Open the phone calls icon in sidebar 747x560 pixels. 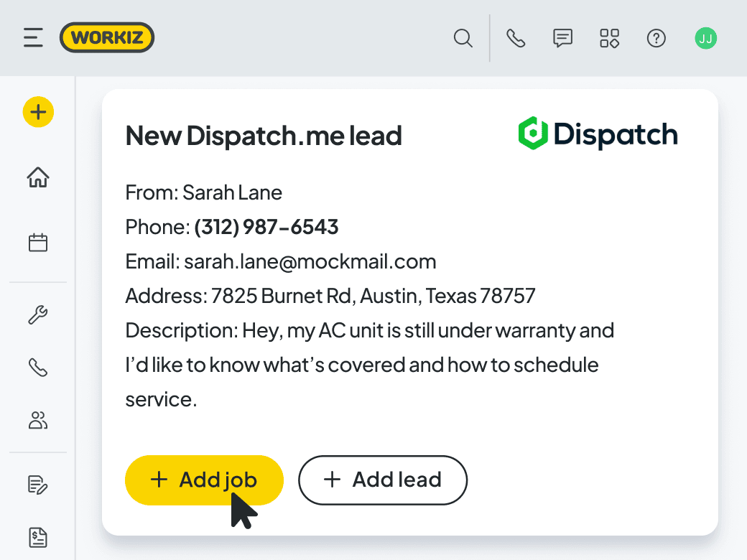point(37,368)
